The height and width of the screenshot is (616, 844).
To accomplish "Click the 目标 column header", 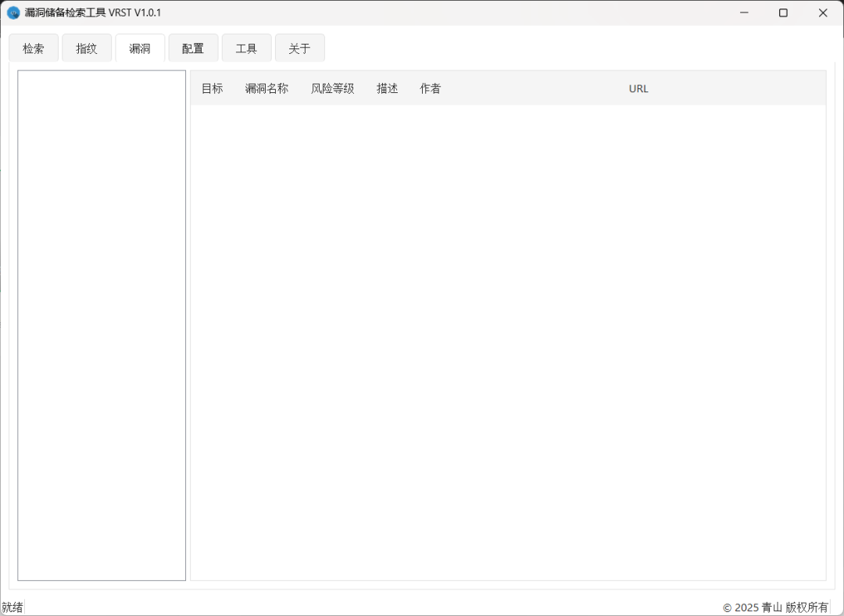I will 212,88.
